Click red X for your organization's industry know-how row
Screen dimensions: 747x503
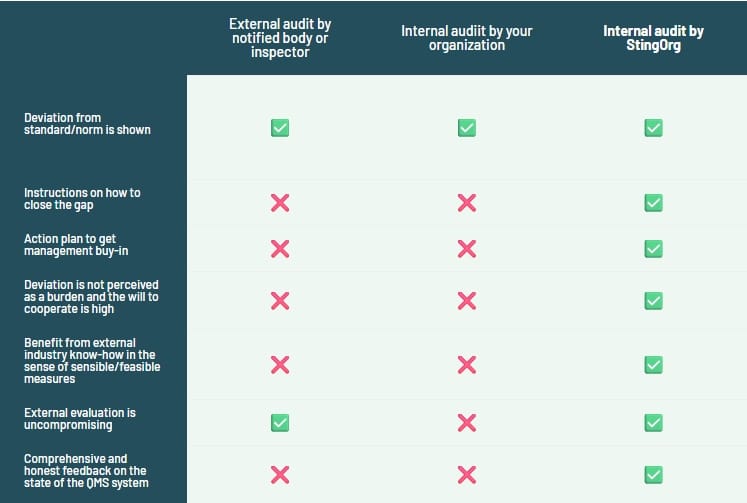466,365
